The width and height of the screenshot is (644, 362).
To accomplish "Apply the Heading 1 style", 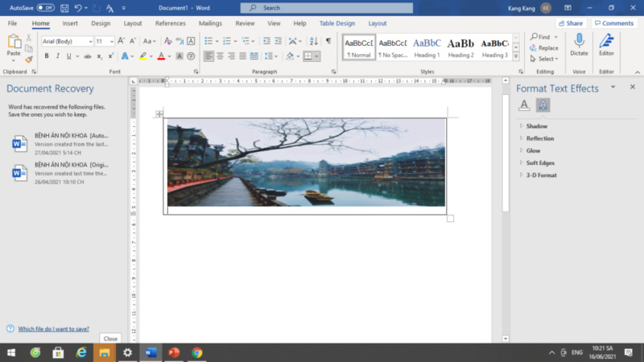I will [427, 47].
